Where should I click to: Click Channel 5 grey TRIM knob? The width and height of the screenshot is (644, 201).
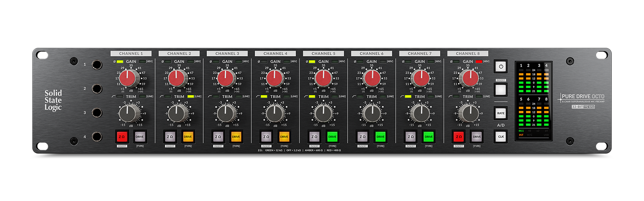(323, 114)
